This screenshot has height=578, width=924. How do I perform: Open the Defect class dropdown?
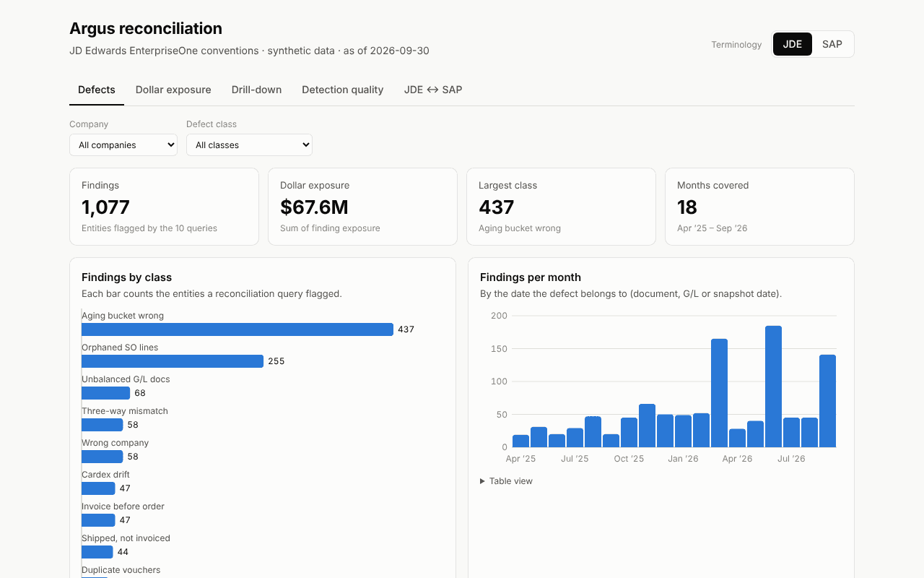coord(249,144)
